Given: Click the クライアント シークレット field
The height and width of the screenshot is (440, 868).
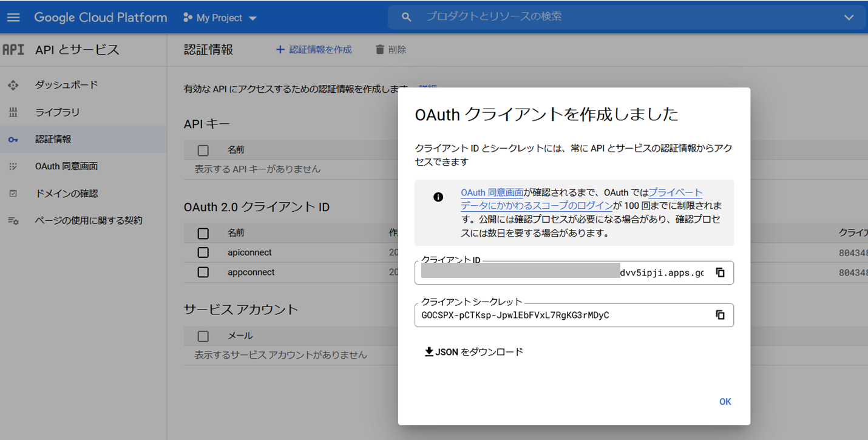Looking at the screenshot, I should click(x=574, y=316).
